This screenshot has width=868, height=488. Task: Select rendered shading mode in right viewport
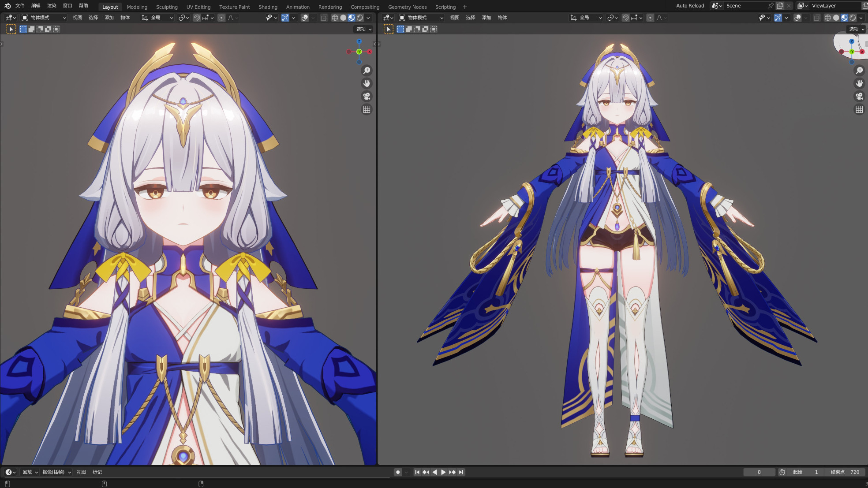point(853,18)
